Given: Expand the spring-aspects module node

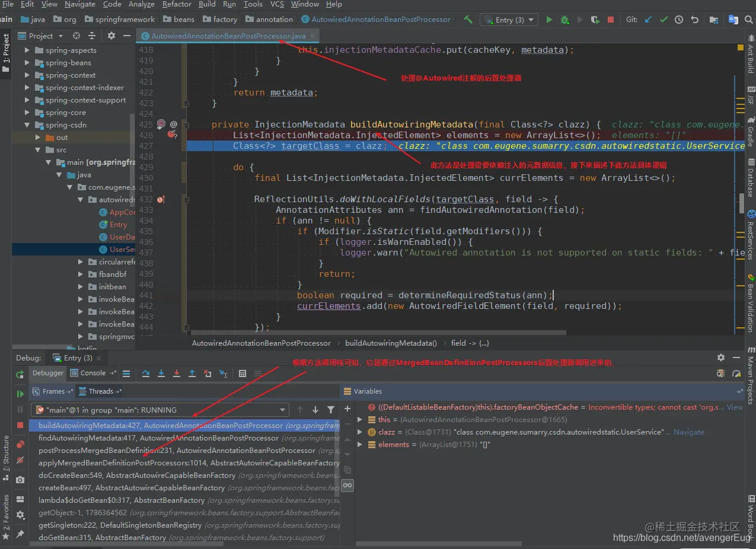Looking at the screenshot, I should click(27, 50).
